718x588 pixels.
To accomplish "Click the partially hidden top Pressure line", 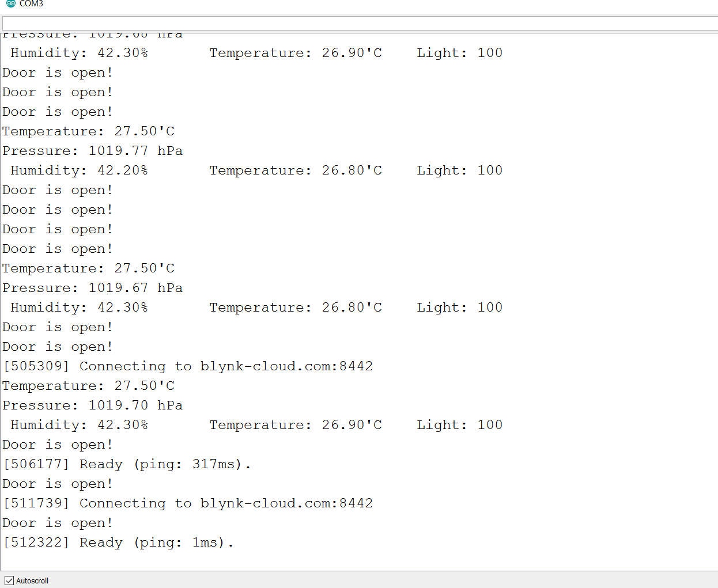I will point(93,35).
